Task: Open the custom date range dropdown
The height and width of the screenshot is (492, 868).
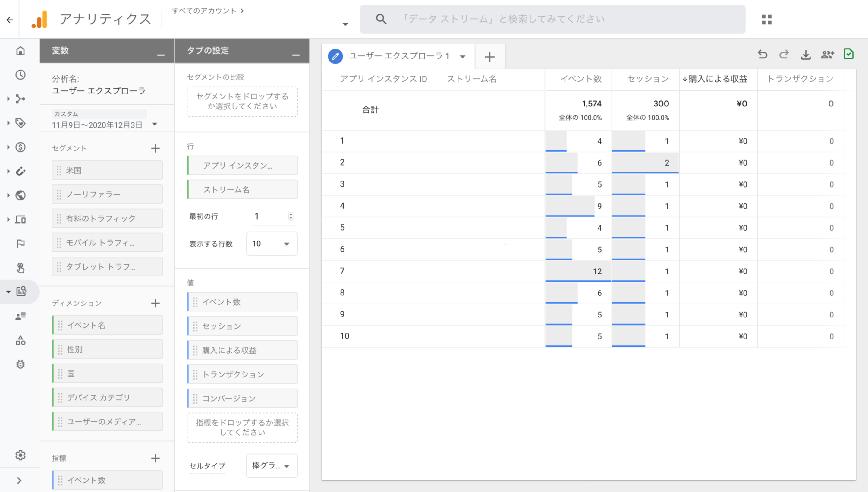Action: 155,124
